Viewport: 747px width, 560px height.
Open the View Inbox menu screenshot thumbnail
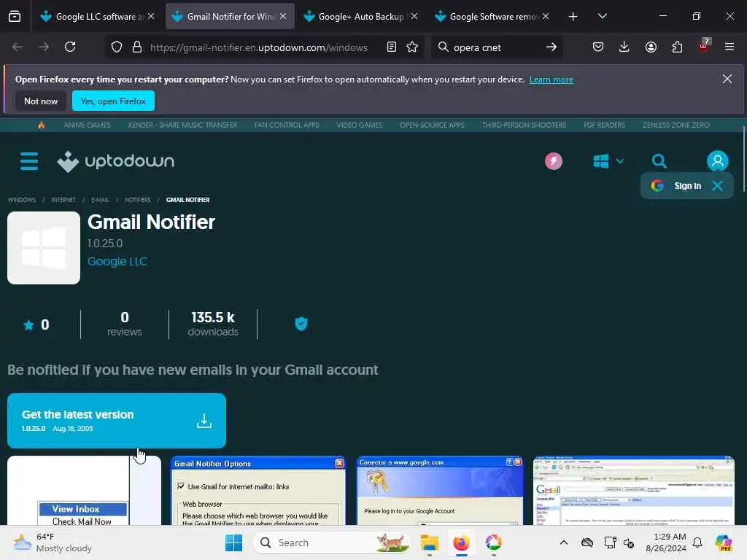(85, 491)
